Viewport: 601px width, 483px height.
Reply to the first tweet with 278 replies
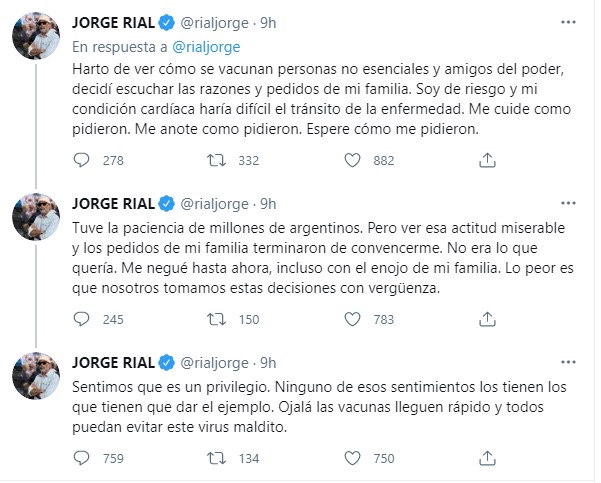pos(86,159)
